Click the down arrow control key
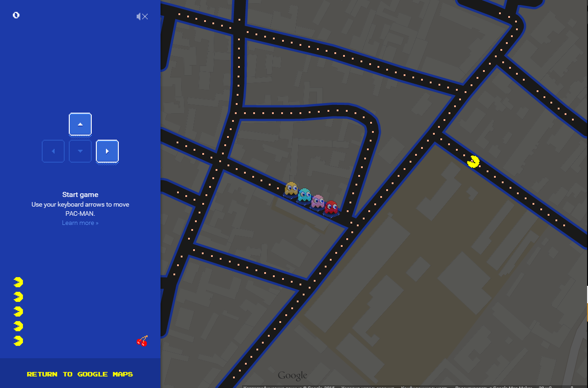The image size is (588, 388). pos(80,151)
